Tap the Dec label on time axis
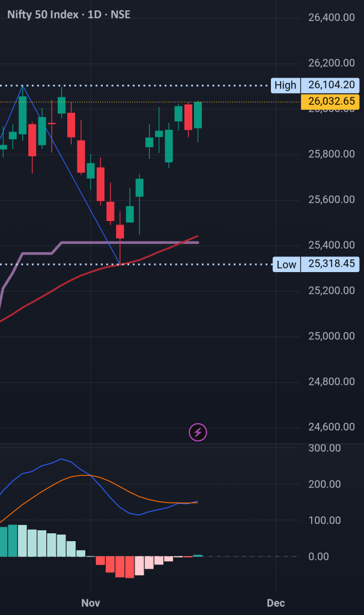The image size is (364, 615). click(275, 602)
